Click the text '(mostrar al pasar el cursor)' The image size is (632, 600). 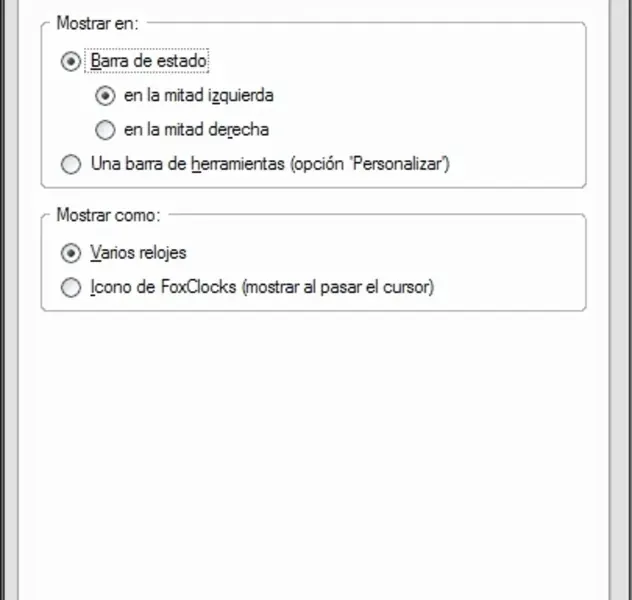point(338,287)
